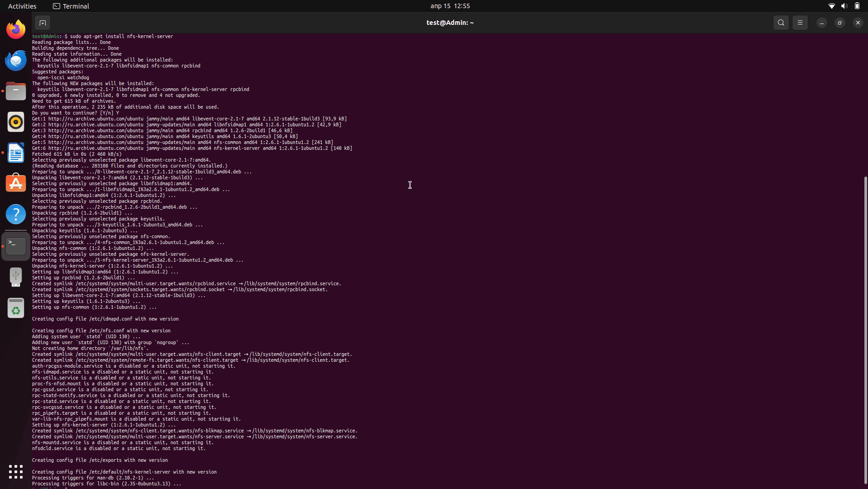The width and height of the screenshot is (868, 489).
Task: Open the Help application
Action: [16, 215]
